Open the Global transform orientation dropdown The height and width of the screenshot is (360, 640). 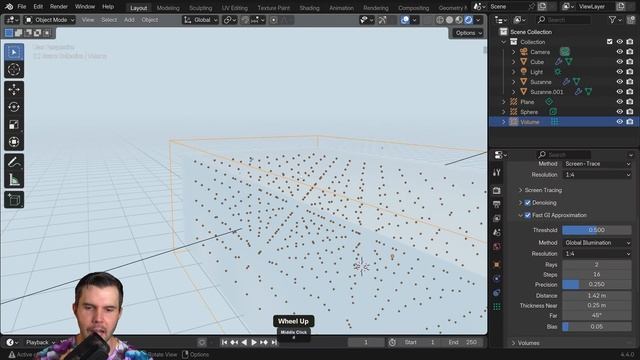201,20
